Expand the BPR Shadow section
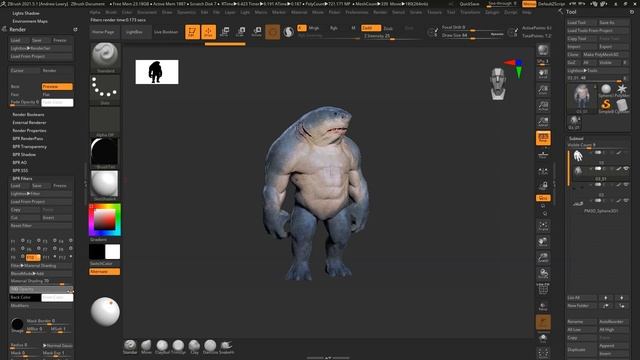640x360 pixels. (x=24, y=155)
